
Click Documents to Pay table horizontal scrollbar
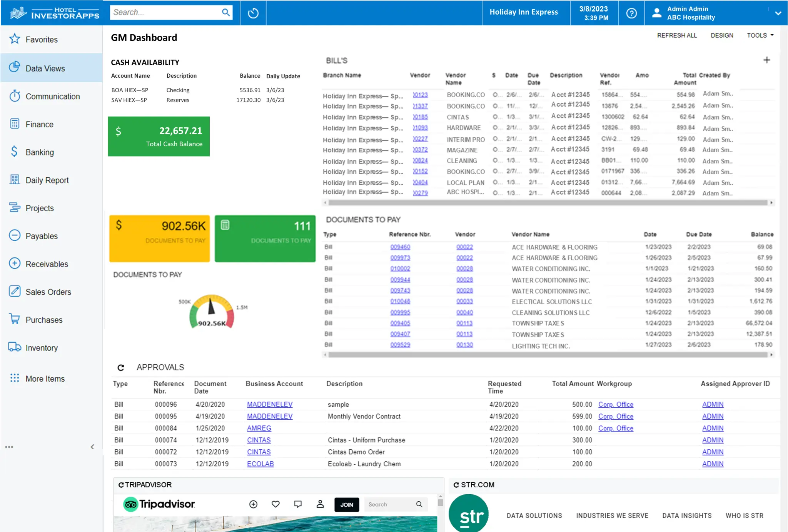(548, 355)
